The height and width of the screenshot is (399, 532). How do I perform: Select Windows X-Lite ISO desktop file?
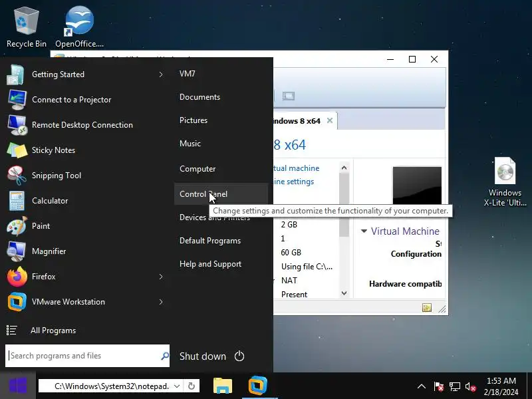click(x=505, y=182)
